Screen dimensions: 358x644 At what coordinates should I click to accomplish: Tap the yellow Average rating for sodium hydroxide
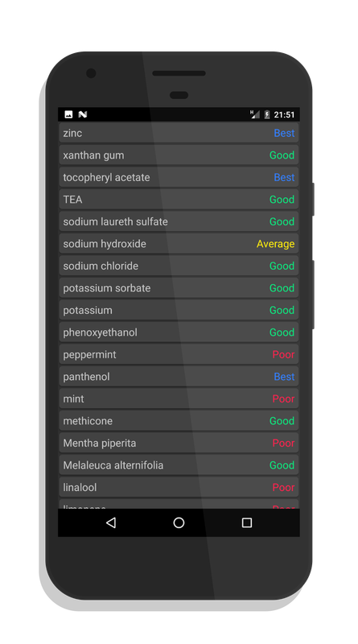coord(275,244)
